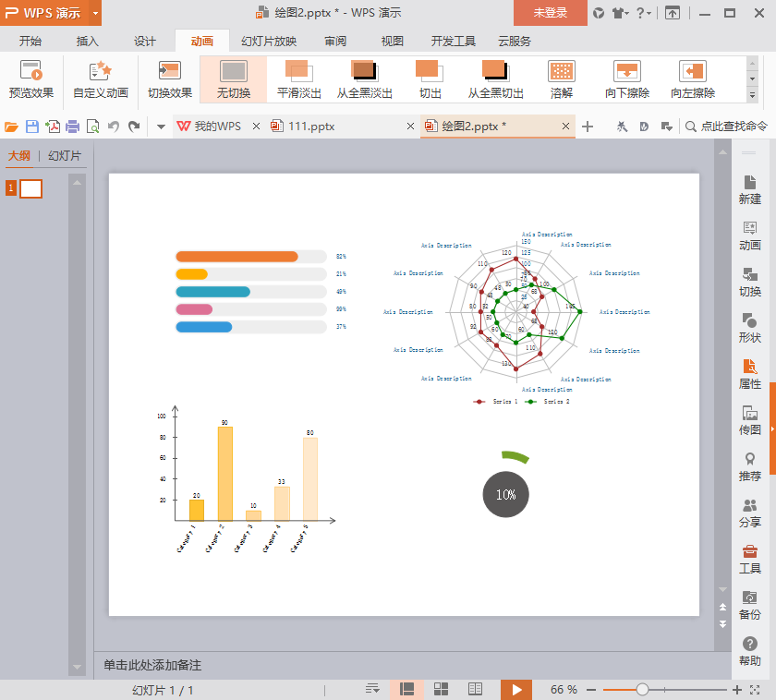
Task: Apply Cut from Black (从全黑切出) transition
Action: click(495, 79)
